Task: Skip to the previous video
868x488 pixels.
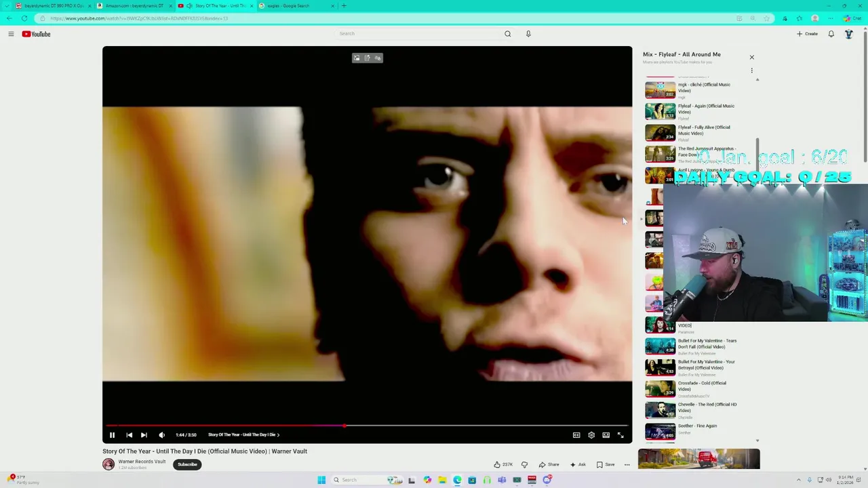Action: coord(129,435)
